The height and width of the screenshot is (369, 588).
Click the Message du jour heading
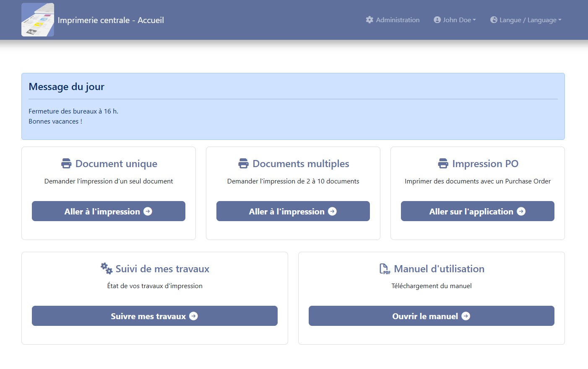click(66, 87)
